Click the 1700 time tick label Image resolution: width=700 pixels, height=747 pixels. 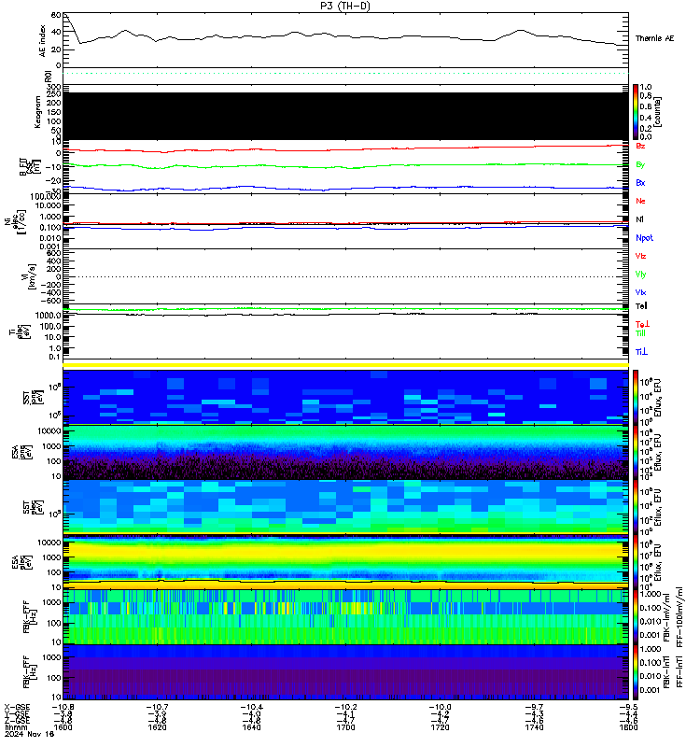[345, 727]
